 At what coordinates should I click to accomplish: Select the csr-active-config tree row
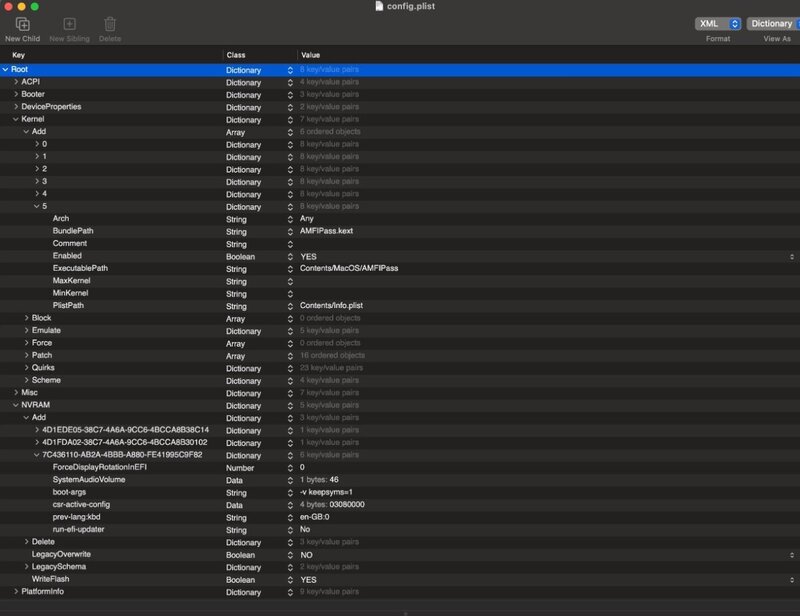80,504
